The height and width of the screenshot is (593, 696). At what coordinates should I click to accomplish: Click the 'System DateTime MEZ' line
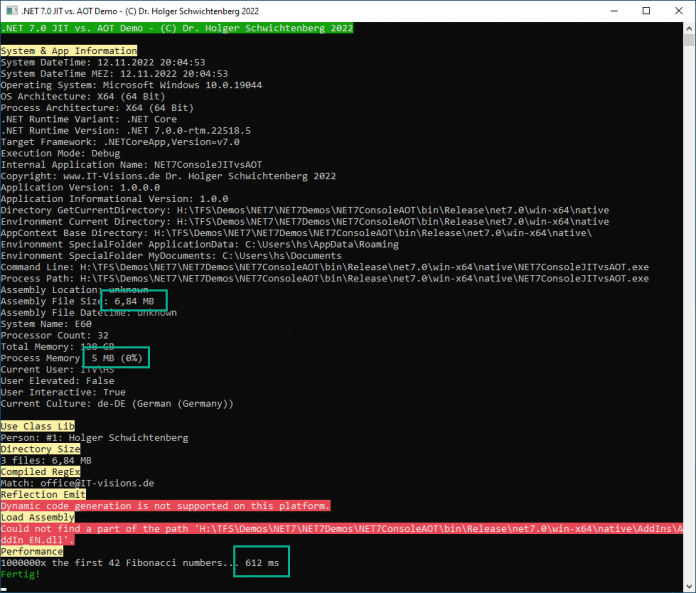[x=115, y=74]
